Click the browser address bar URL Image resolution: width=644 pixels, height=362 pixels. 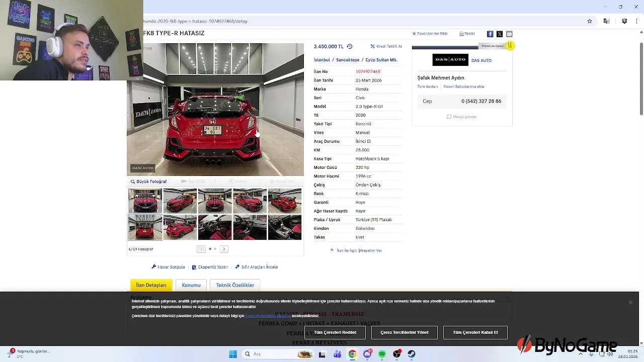[x=195, y=21]
